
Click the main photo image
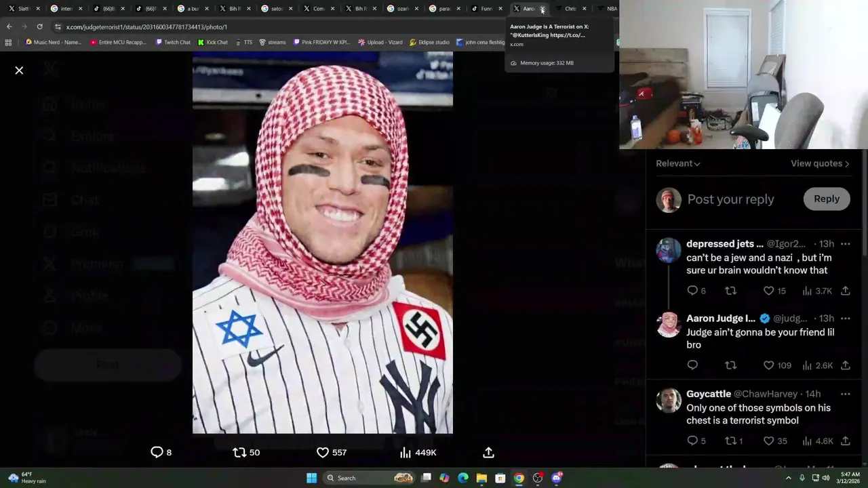click(323, 243)
